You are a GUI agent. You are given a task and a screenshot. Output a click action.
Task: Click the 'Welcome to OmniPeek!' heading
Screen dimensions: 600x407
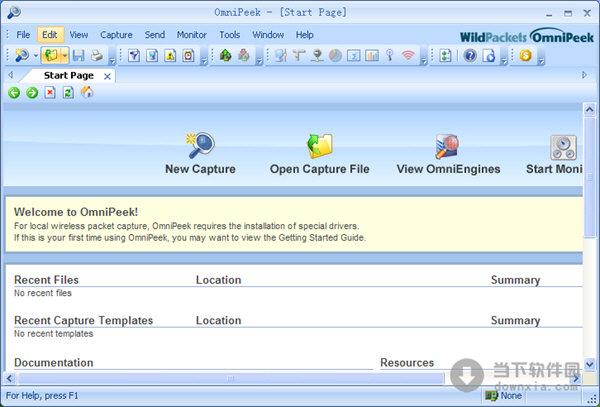pos(76,212)
